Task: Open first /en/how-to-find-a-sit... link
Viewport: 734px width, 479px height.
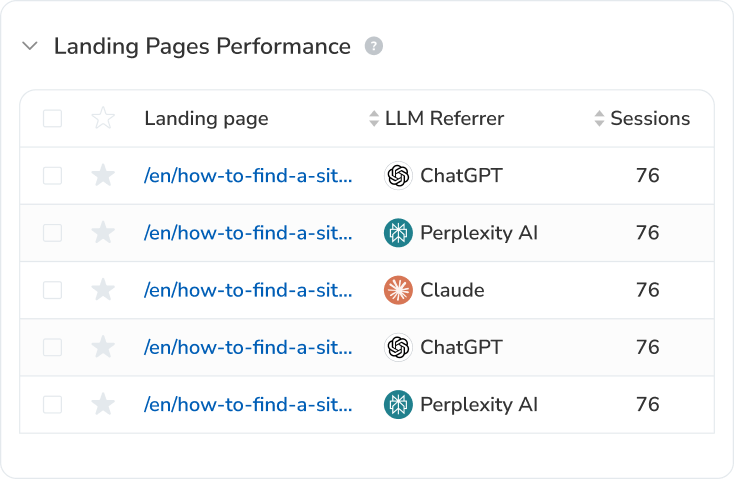Action: coord(248,176)
